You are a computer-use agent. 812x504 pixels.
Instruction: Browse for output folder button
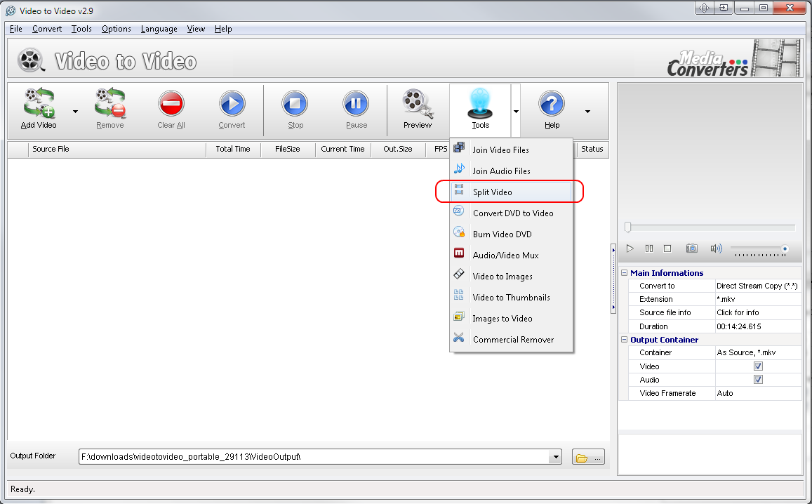coord(588,458)
